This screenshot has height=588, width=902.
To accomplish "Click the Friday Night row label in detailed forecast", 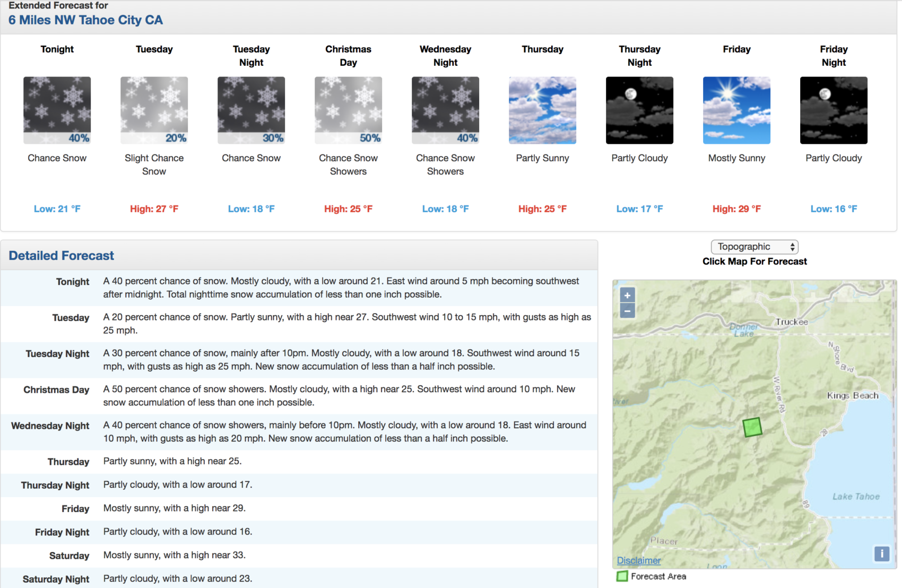I will coord(62,532).
